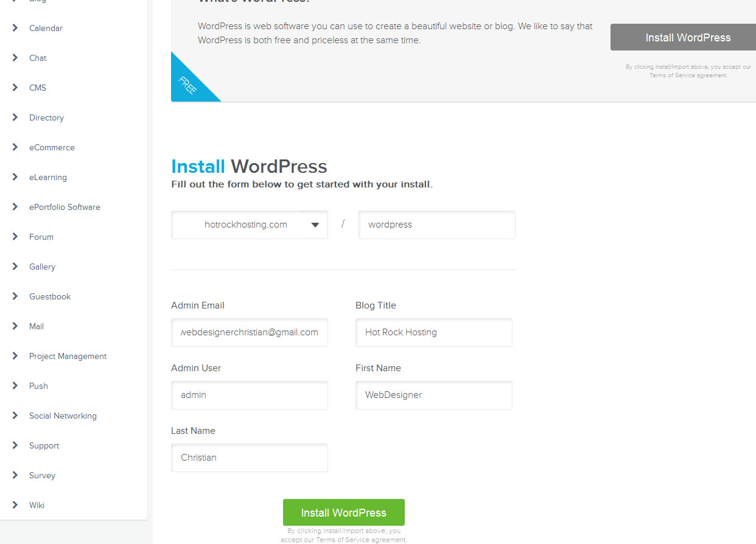Viewport: 756px width, 544px height.
Task: Click the Admin User label
Action: tap(196, 368)
